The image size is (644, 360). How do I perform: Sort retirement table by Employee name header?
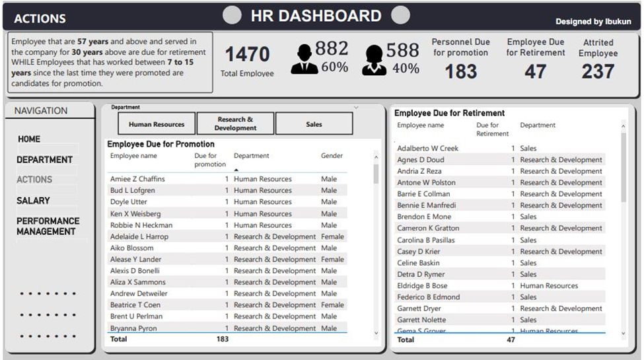pyautogui.click(x=421, y=125)
